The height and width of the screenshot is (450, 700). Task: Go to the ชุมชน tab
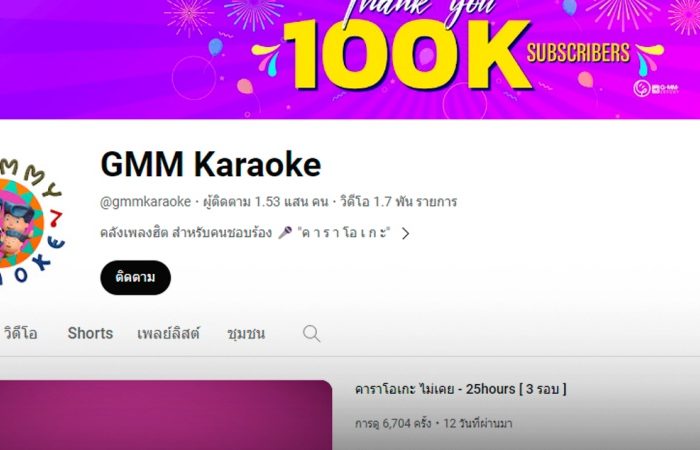[x=246, y=333]
